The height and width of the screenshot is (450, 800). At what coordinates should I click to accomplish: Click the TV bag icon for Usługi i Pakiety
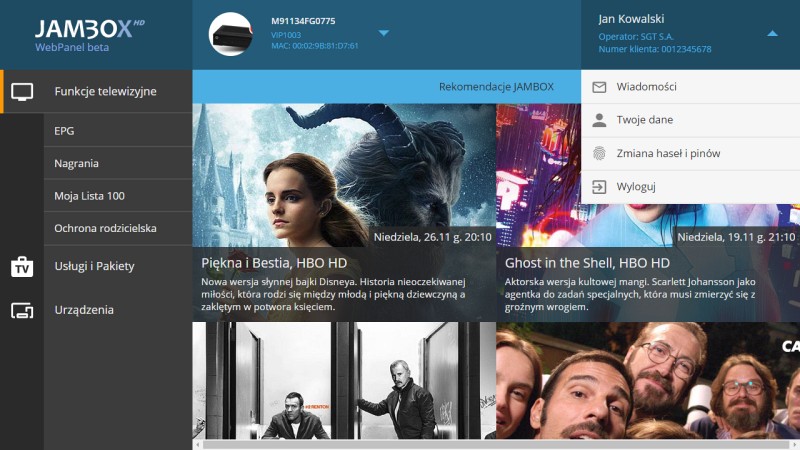pos(22,266)
